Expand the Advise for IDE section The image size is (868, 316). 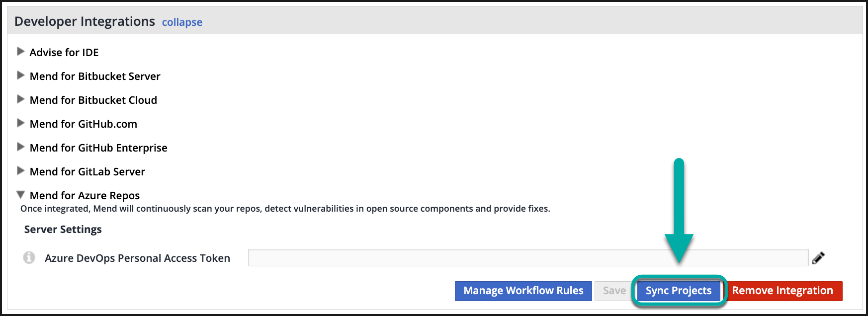pyautogui.click(x=20, y=51)
